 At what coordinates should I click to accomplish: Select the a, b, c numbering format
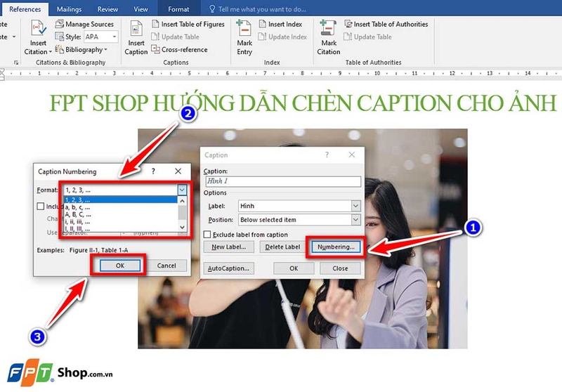120,207
